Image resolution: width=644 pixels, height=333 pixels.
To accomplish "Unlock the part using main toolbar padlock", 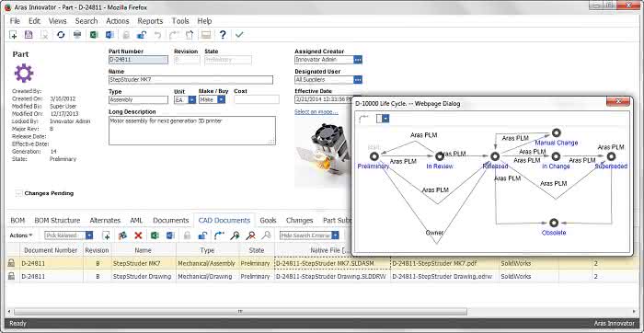I will pos(142,35).
